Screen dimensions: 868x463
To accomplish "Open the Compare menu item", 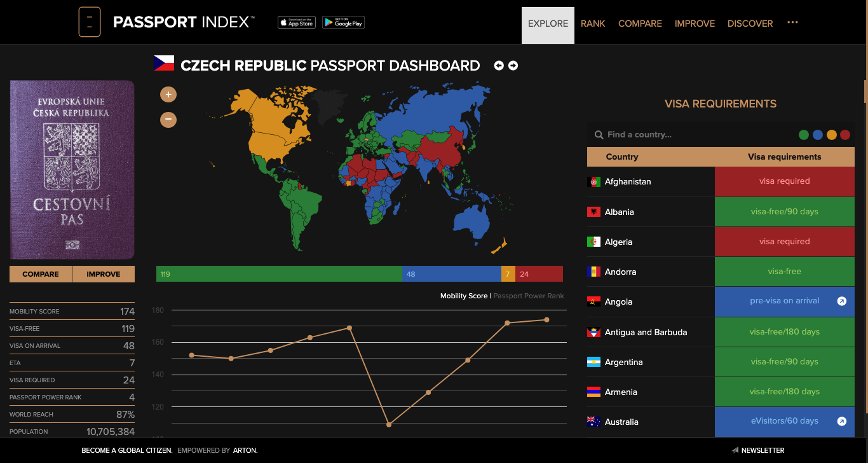I will [x=640, y=24].
